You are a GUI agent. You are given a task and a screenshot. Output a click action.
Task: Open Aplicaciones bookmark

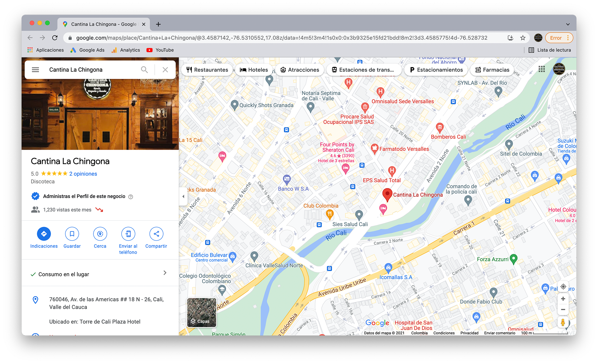(x=45, y=50)
